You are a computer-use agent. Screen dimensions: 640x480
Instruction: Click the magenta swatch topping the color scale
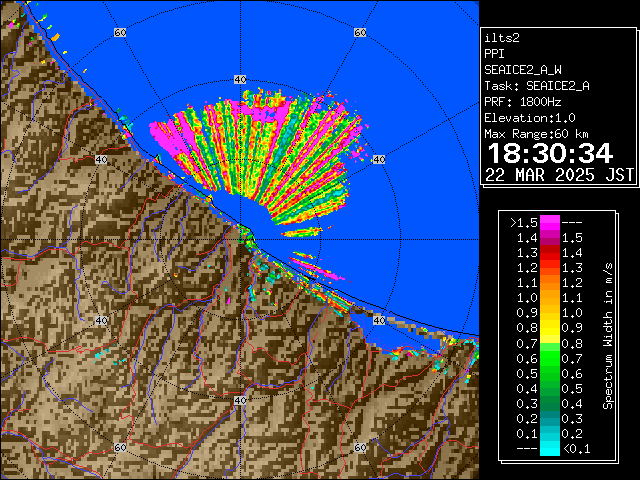549,222
